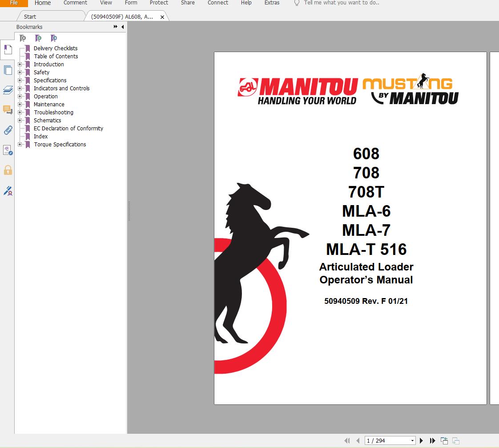Open the Bookmarks panel icon in sidebar
499x448 pixels.
(x=8, y=50)
